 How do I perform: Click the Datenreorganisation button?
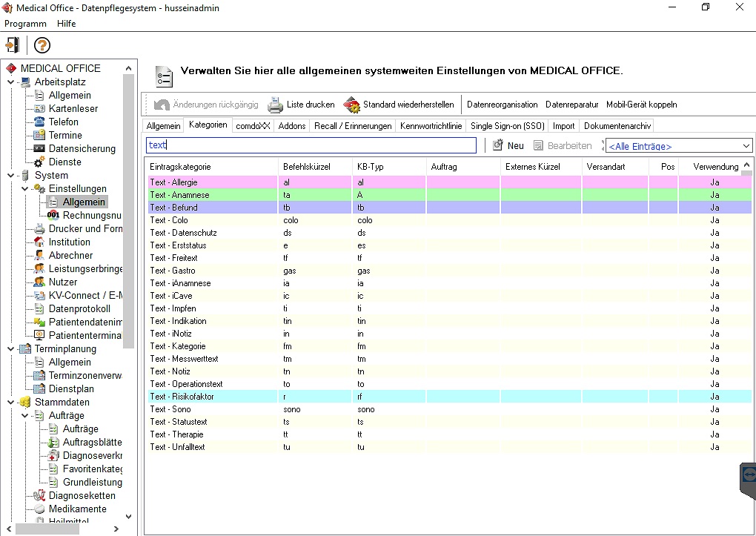pyautogui.click(x=502, y=105)
